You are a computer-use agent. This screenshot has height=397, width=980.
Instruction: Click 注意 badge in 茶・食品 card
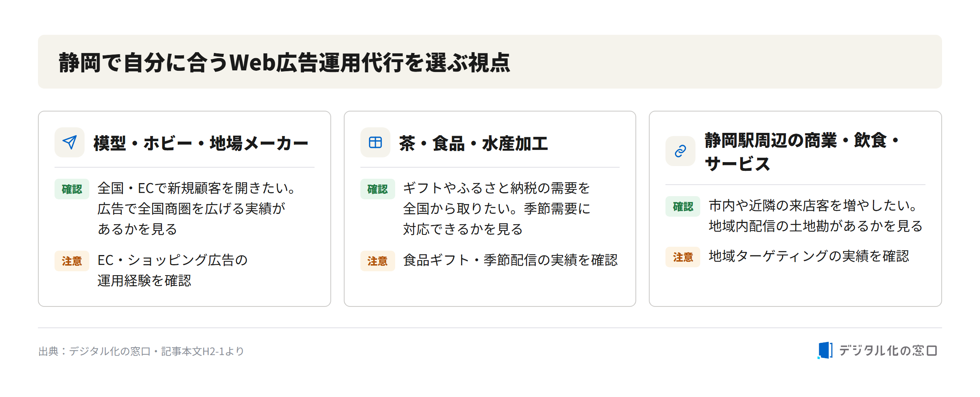pos(377,261)
